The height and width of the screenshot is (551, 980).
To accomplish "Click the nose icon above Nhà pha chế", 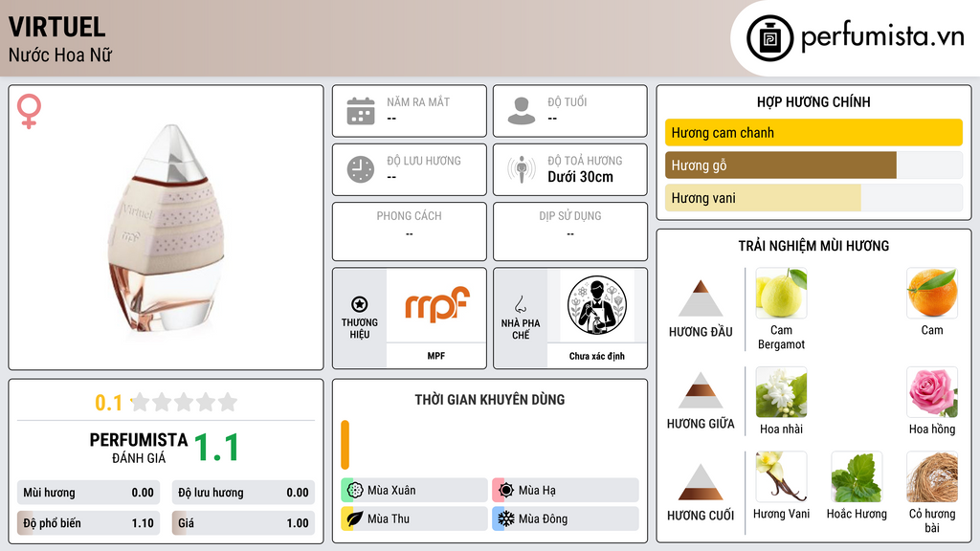I will point(520,304).
